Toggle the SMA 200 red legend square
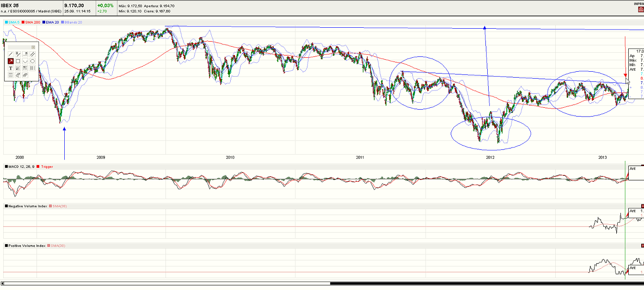Image resolution: width=644 pixels, height=290 pixels. click(x=23, y=22)
